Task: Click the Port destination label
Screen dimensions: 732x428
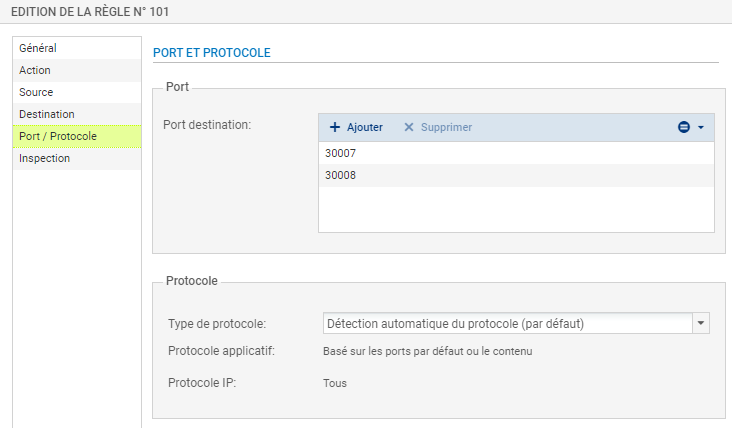Action: [x=207, y=125]
